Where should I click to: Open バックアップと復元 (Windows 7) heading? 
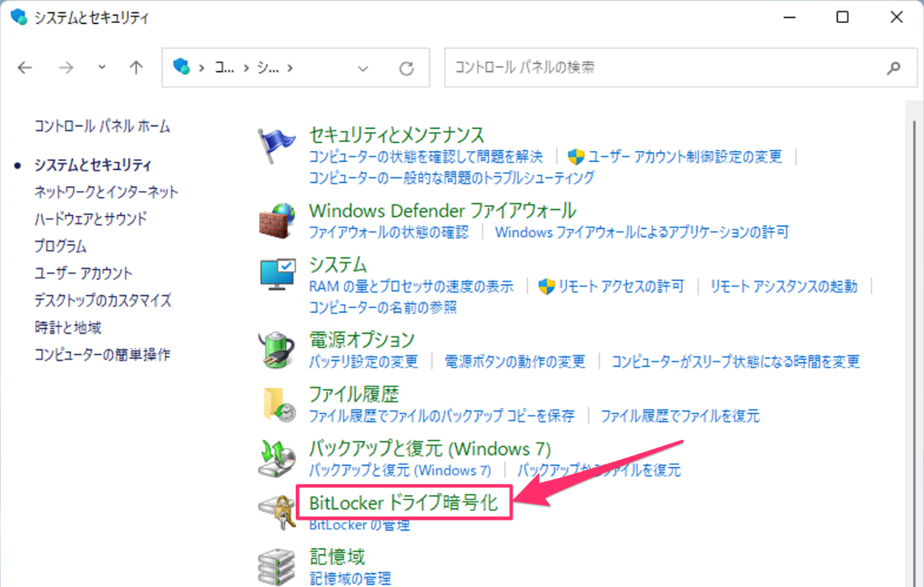click(430, 448)
